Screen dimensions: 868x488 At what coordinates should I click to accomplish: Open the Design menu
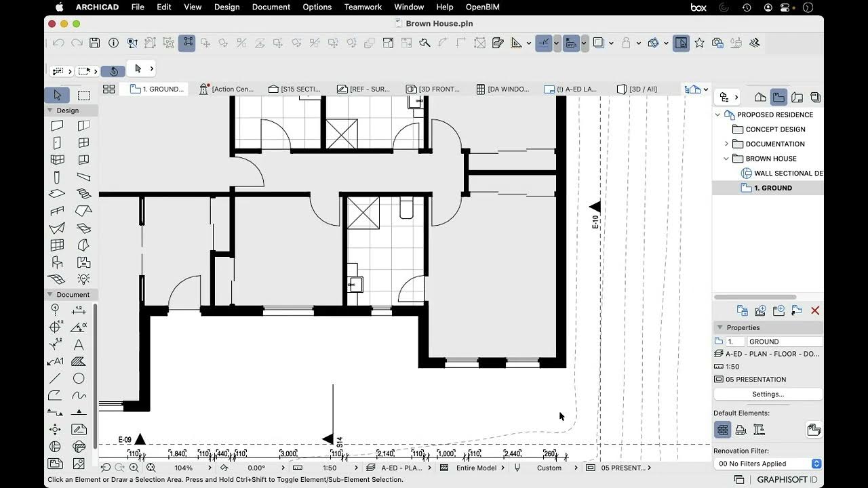coord(226,7)
